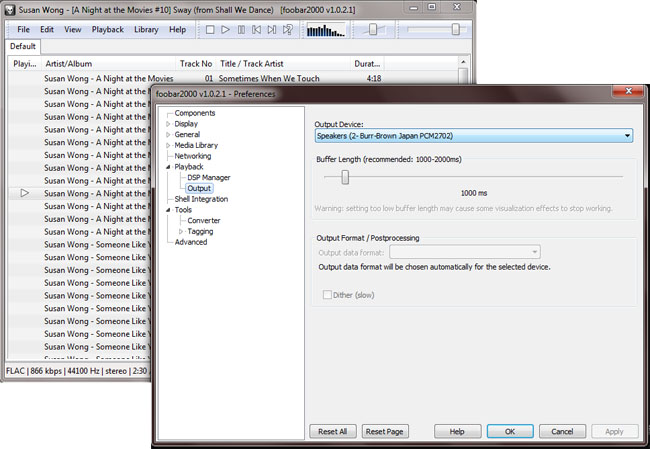Open the disabled Output data format dropdown
Image resolution: width=650 pixels, height=449 pixels.
465,252
